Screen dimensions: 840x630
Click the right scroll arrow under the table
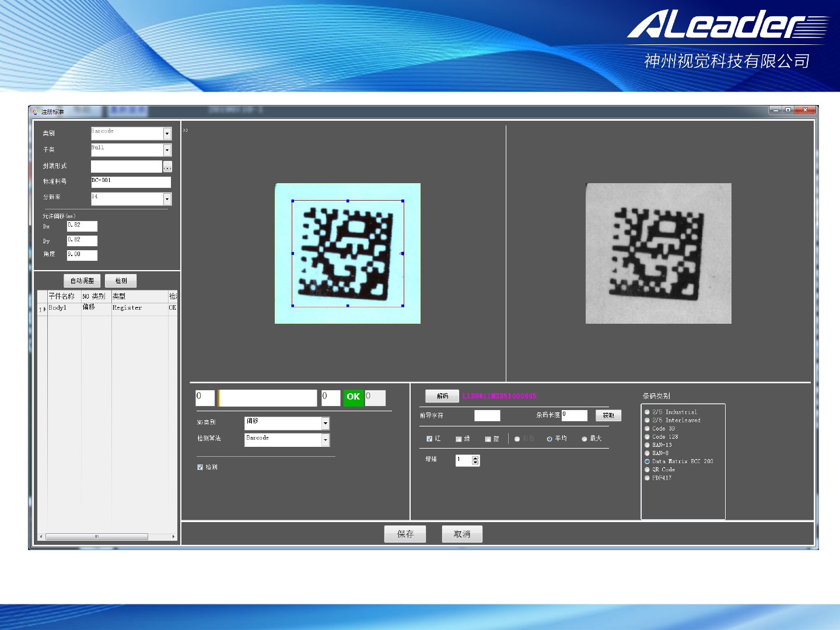[x=173, y=537]
